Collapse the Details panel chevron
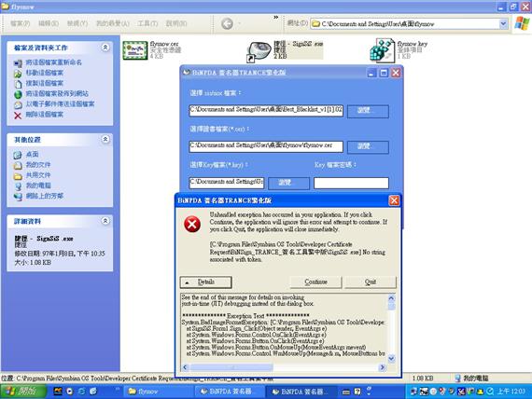 pos(105,221)
